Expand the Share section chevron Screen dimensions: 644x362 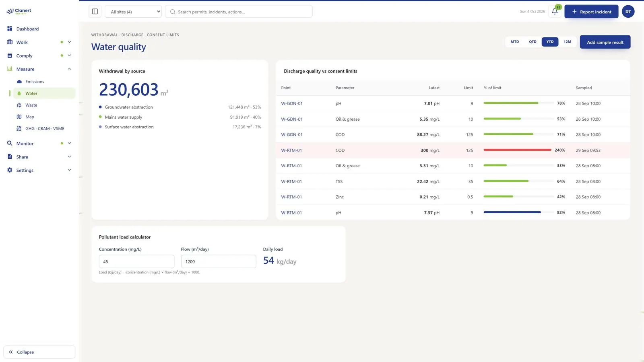69,156
